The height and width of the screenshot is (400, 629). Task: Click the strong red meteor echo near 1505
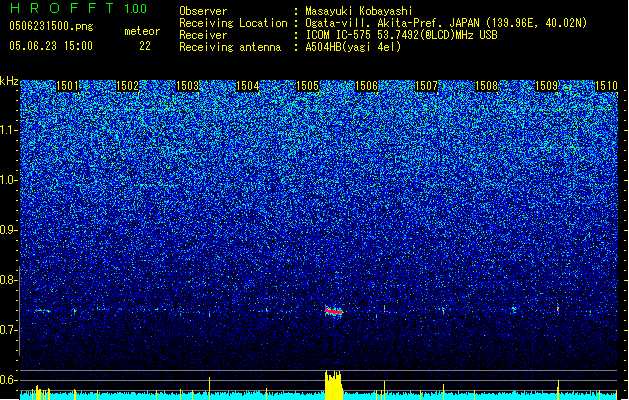pyautogui.click(x=333, y=311)
